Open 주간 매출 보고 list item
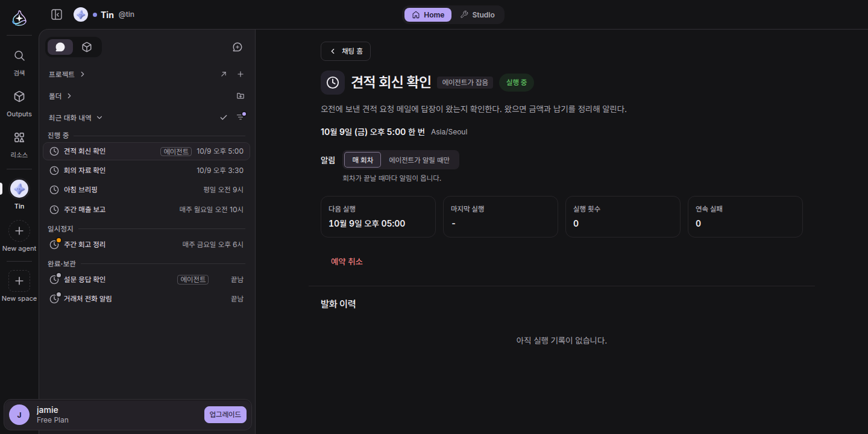Screen dimensions: 868x434 [146, 209]
